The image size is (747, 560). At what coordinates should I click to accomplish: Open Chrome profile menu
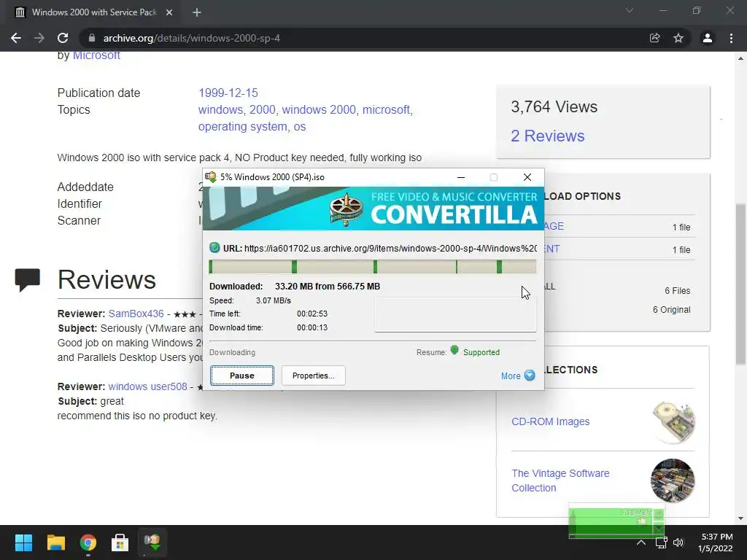708,38
